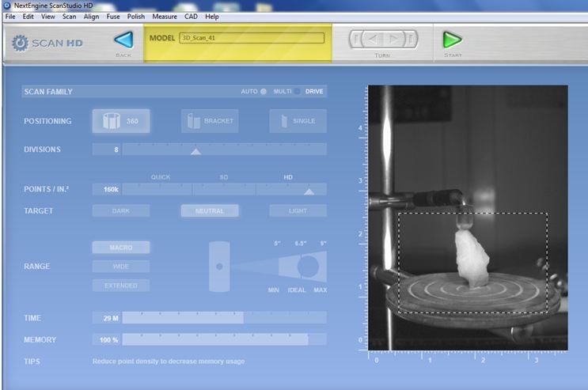This screenshot has height=390, width=588.
Task: Open the Align menu
Action: 91,17
